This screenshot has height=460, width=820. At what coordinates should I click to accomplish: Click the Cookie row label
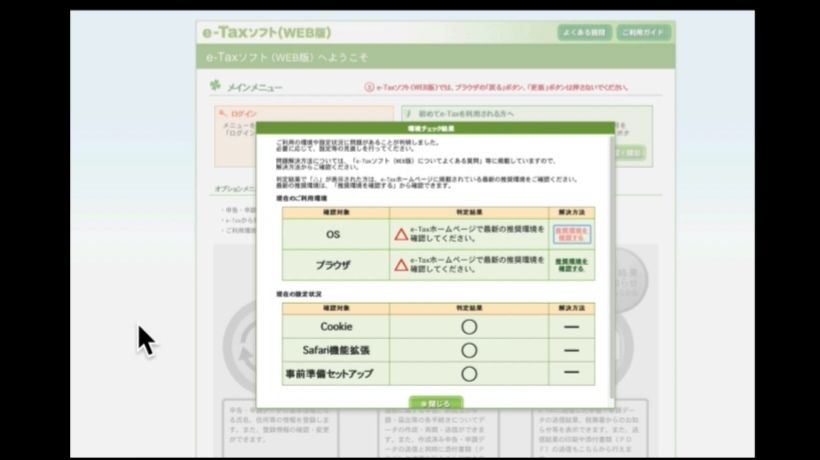click(335, 327)
